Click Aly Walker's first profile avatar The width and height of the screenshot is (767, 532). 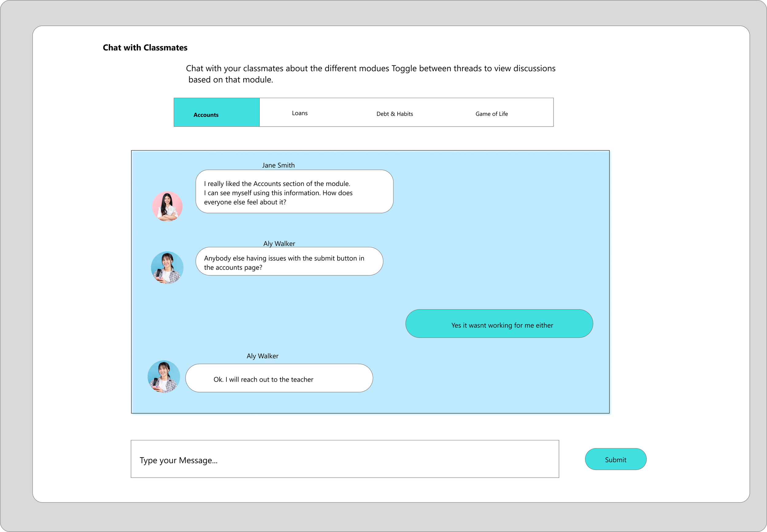[x=167, y=267]
